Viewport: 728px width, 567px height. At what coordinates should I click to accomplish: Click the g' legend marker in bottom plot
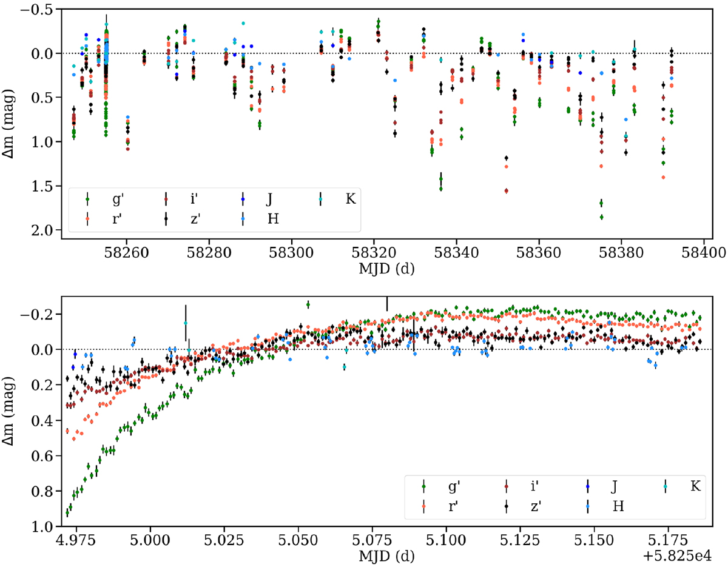(423, 487)
